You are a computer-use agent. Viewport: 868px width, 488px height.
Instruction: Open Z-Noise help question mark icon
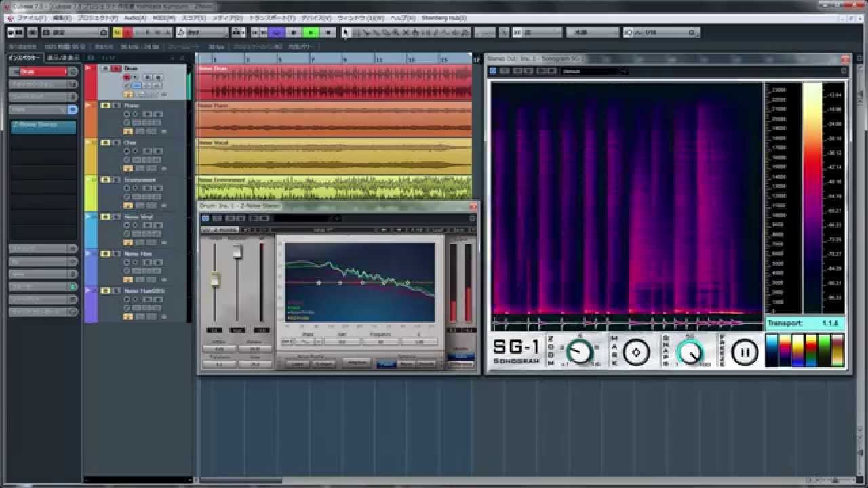click(x=473, y=230)
